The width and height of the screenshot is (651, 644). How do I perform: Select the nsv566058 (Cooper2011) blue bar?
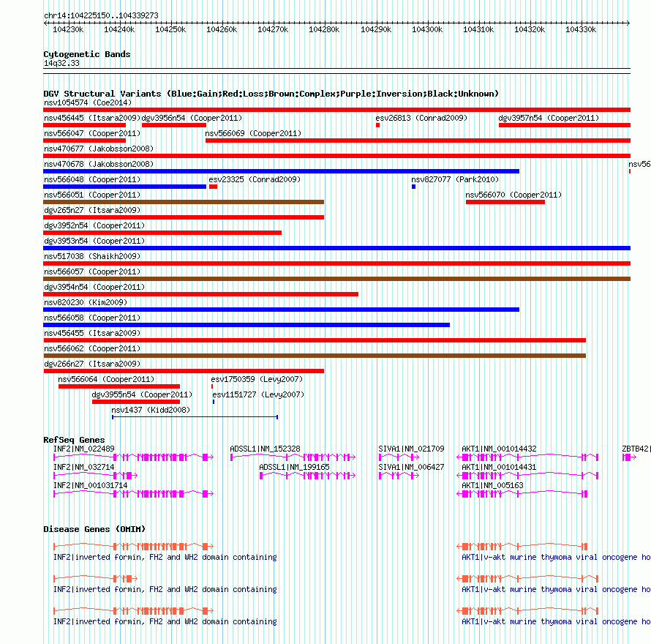[247, 325]
